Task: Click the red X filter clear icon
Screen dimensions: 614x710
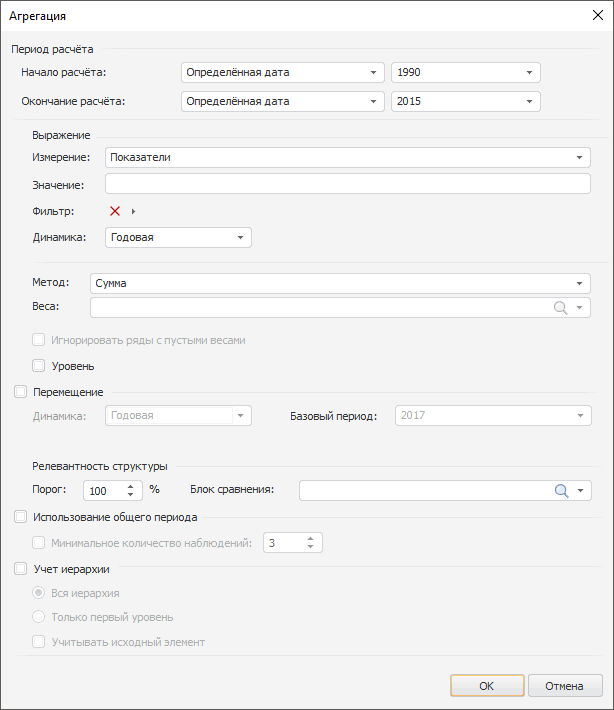Action: coord(115,211)
